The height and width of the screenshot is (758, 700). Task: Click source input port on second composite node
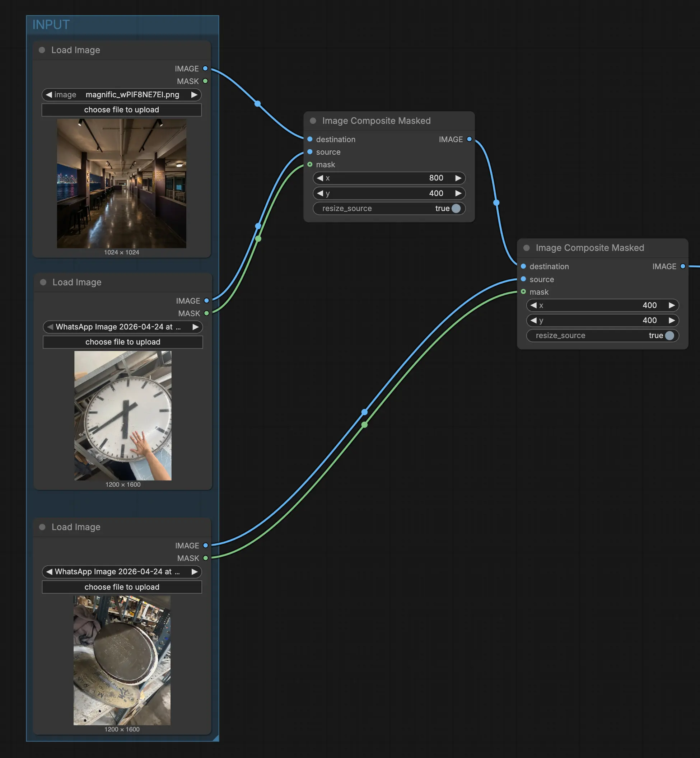[523, 279]
